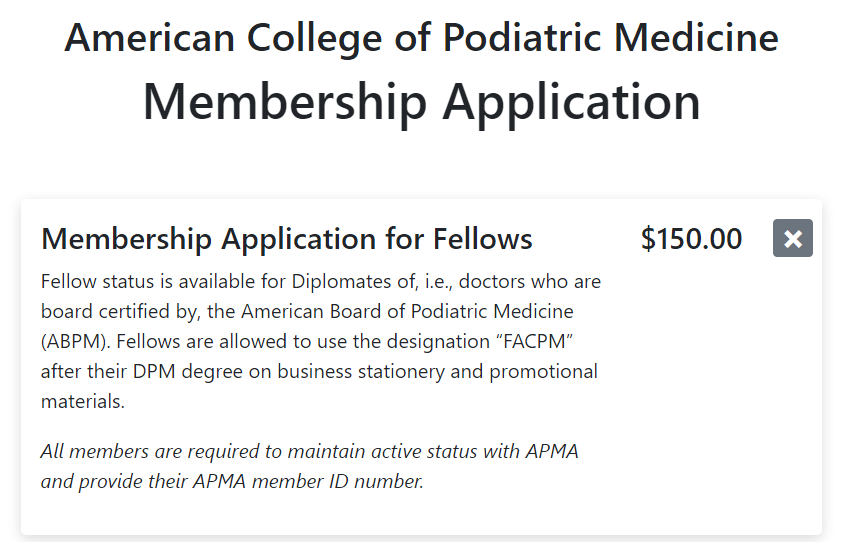The height and width of the screenshot is (542, 862).
Task: Click the gray X icon beside $150.00
Action: point(792,238)
